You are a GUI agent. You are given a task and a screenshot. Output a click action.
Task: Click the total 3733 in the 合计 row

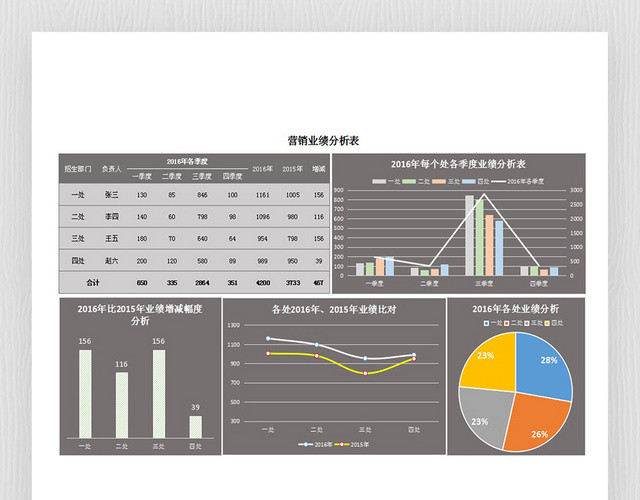(293, 283)
